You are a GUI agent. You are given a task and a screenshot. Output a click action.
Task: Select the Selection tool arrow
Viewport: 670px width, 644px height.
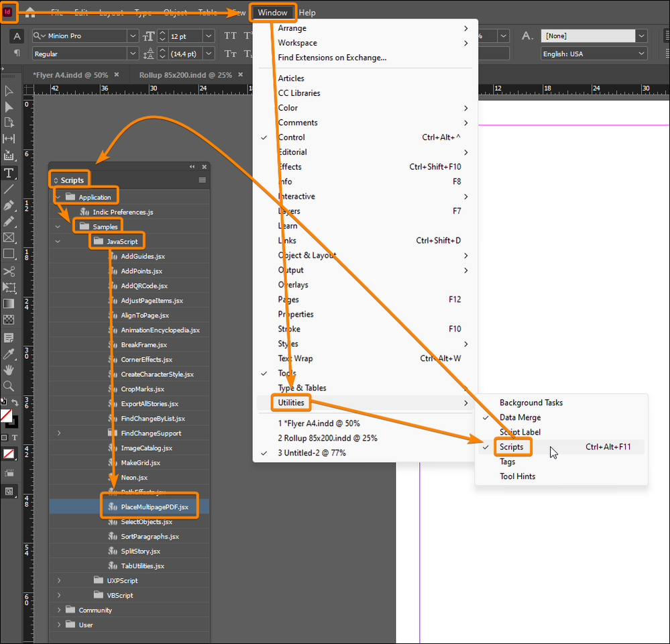pos(9,91)
